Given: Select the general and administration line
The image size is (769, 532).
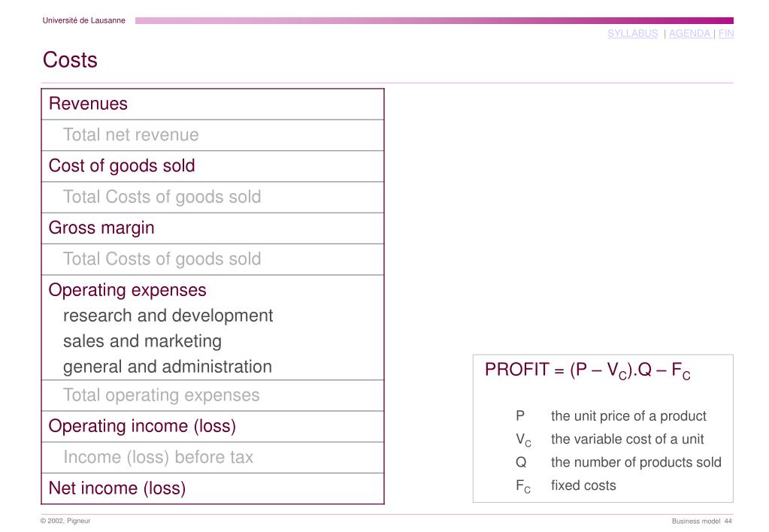Looking at the screenshot, I should point(168,367).
